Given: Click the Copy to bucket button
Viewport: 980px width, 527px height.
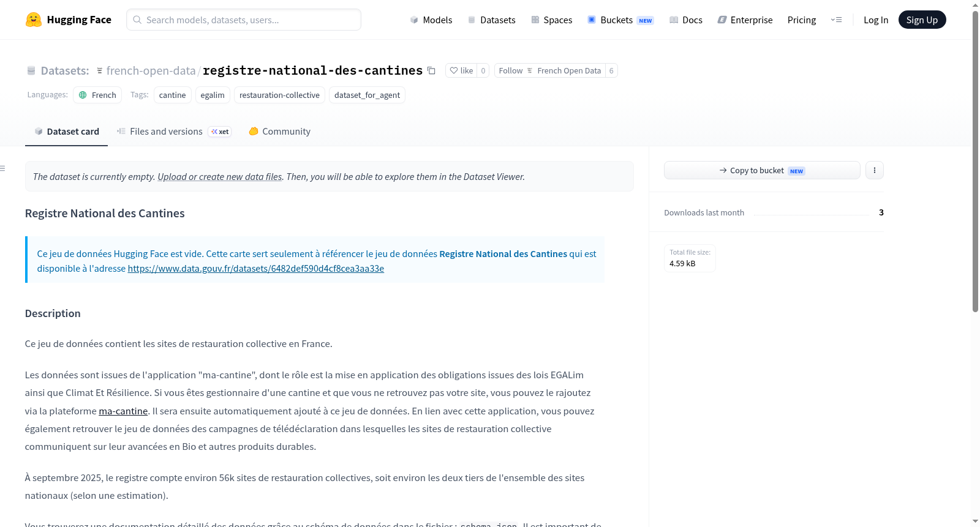Looking at the screenshot, I should point(762,170).
